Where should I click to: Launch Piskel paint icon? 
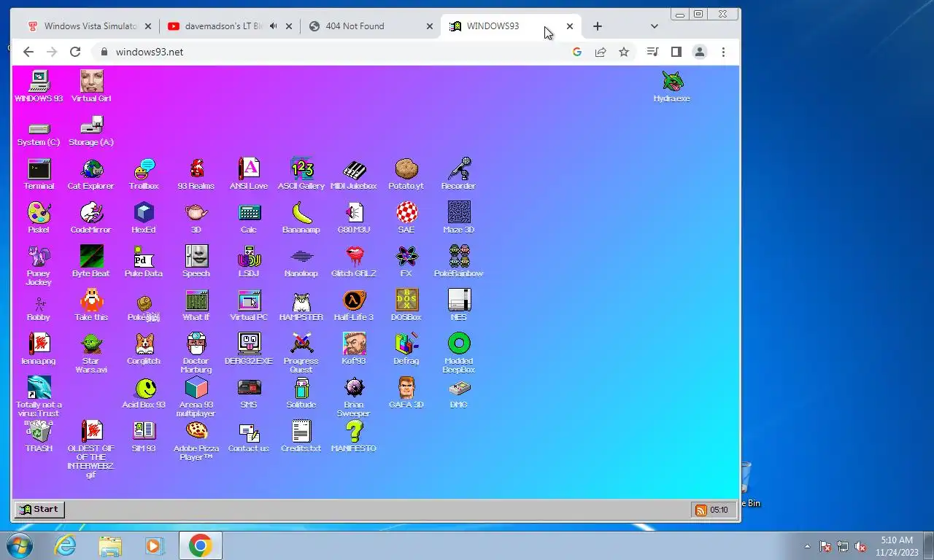[39, 217]
